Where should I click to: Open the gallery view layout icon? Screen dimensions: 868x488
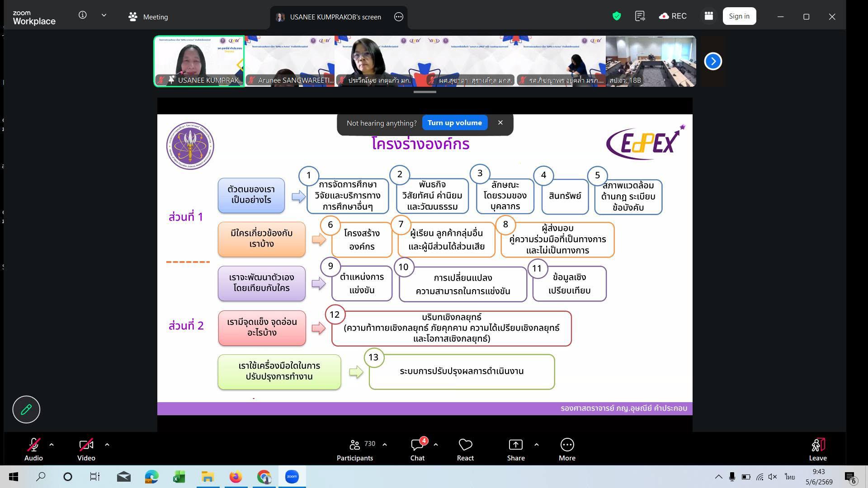[708, 16]
